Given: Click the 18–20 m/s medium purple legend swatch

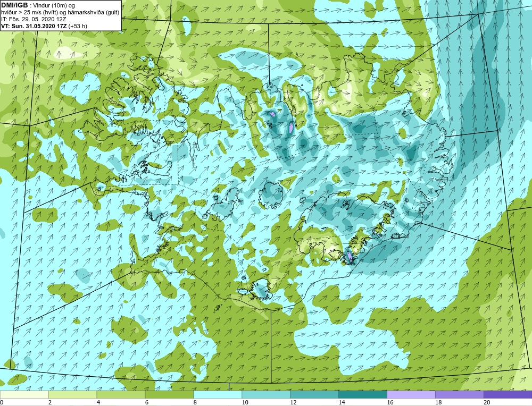Looking at the screenshot, I should point(460,394).
